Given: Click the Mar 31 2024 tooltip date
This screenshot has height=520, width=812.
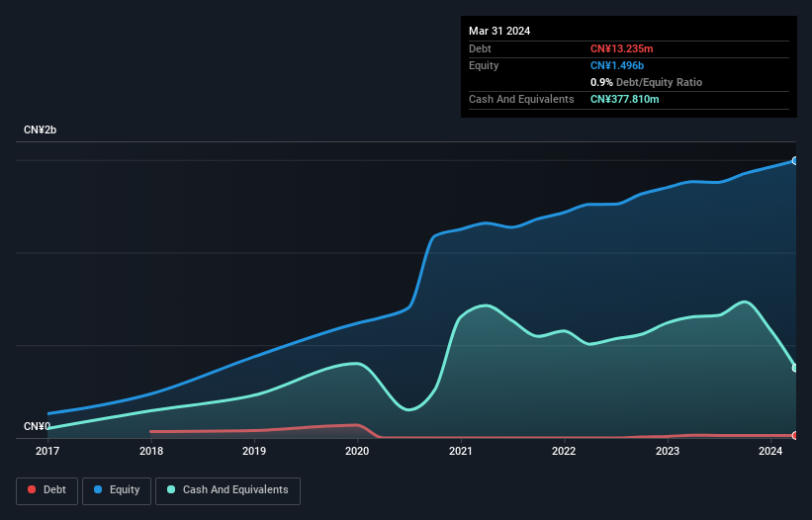Looking at the screenshot, I should click(x=499, y=31).
